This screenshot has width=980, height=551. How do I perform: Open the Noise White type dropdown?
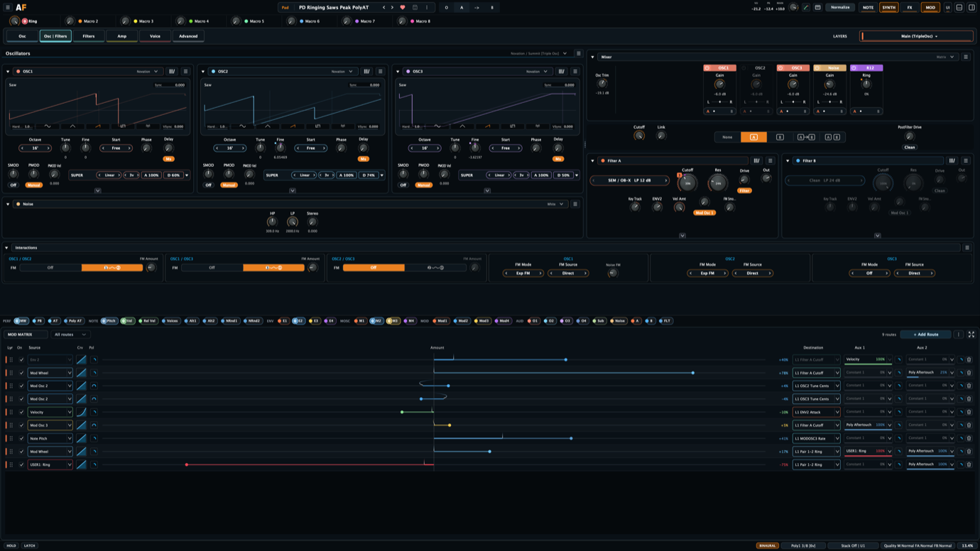(x=555, y=204)
